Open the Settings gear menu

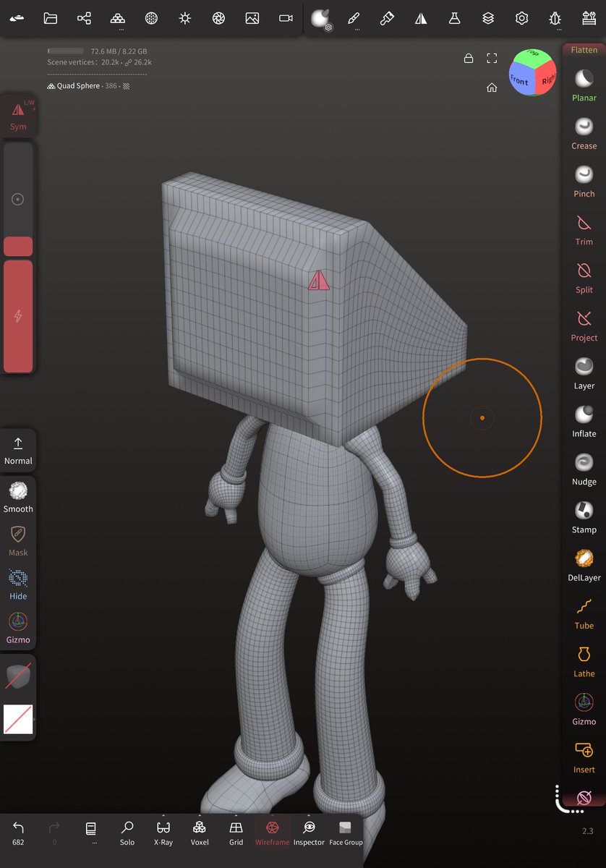pyautogui.click(x=521, y=18)
